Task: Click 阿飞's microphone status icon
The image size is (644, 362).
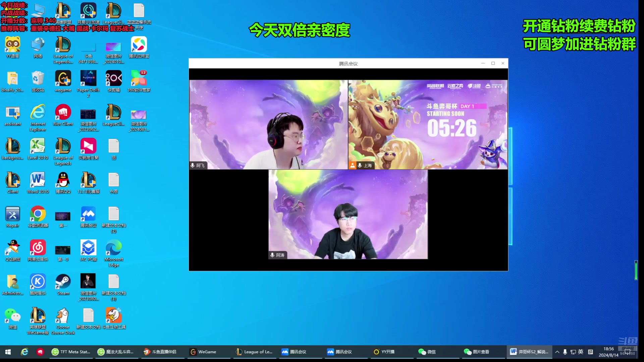Action: [x=193, y=165]
